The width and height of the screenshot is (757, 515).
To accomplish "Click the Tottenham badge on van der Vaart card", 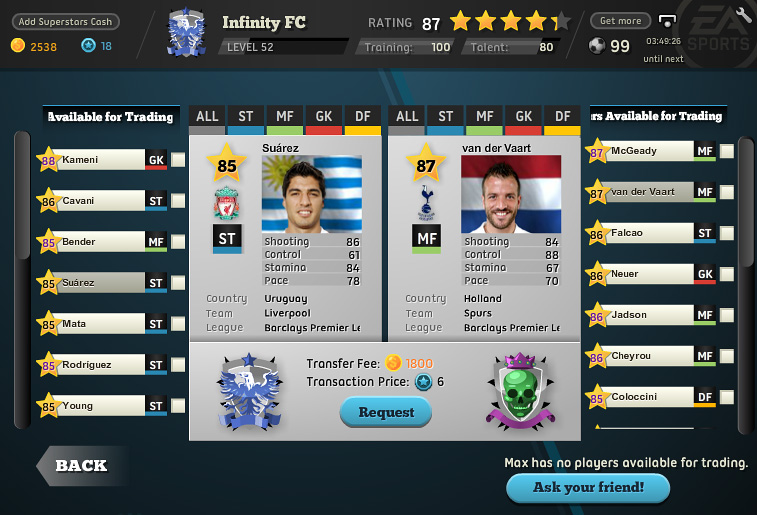I will click(x=426, y=203).
